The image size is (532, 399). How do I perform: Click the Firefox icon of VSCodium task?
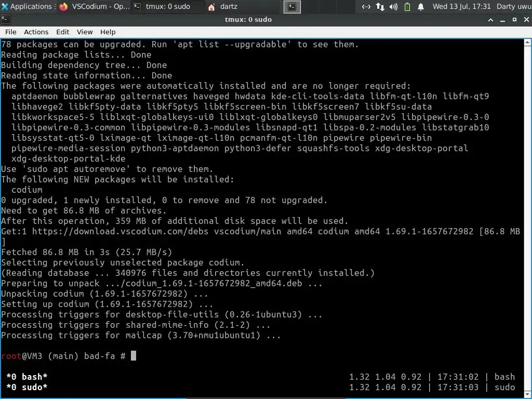pos(63,7)
